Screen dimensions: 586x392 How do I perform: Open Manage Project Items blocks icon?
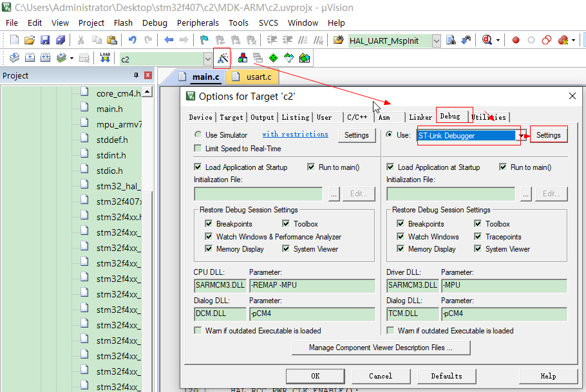[243, 58]
